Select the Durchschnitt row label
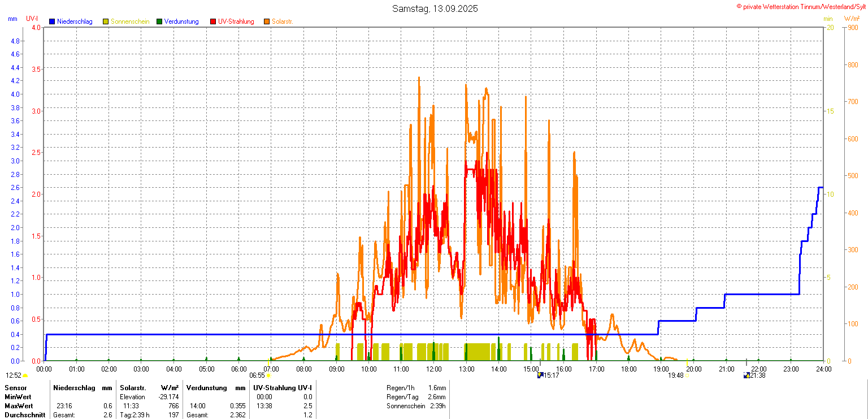The height and width of the screenshot is (419, 868). (24, 415)
